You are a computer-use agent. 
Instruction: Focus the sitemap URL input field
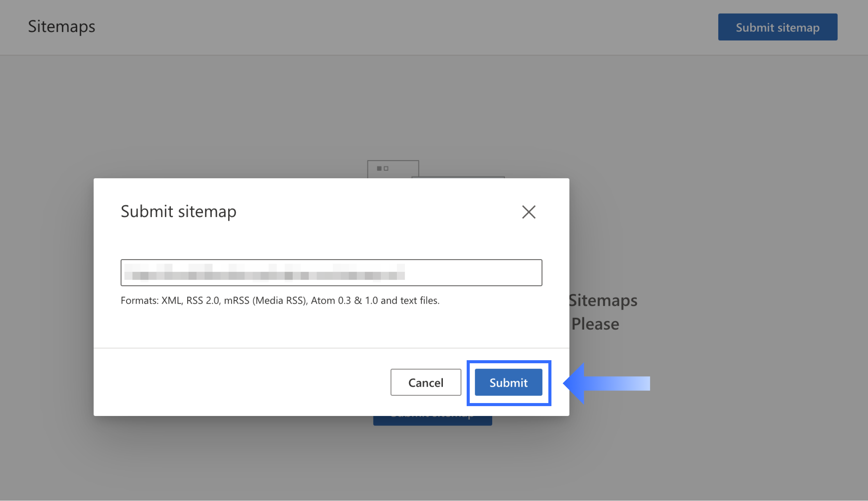coord(331,272)
